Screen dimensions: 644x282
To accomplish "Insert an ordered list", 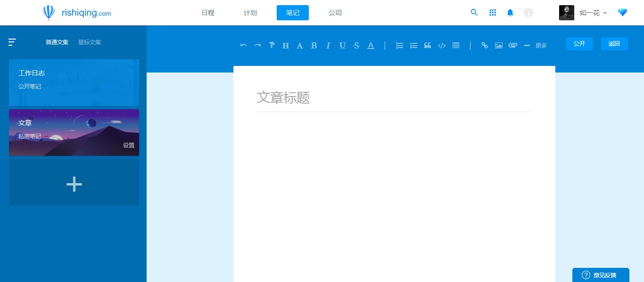I will (399, 45).
